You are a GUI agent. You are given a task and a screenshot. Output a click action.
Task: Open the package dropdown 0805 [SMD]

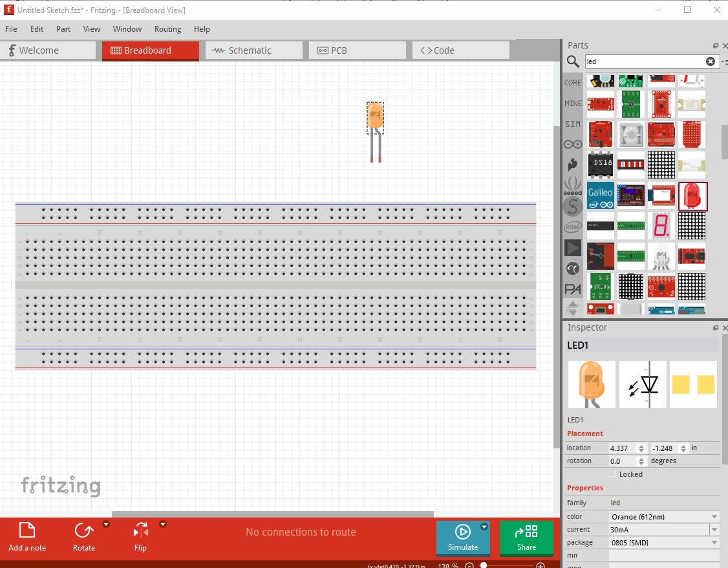coord(664,543)
